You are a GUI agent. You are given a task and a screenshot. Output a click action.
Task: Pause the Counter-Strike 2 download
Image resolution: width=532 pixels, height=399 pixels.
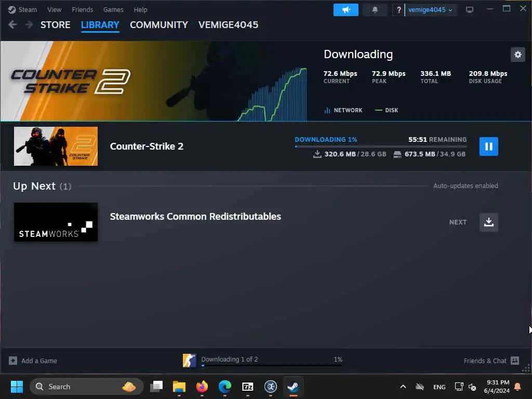pos(488,147)
